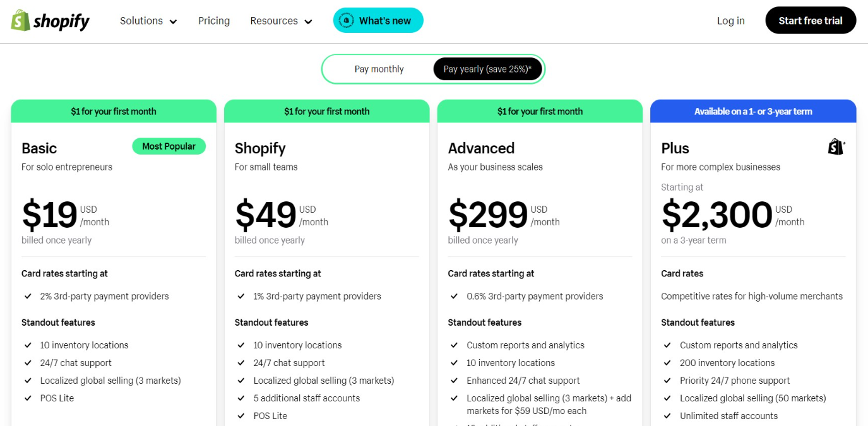Open the What's new menu item
Image resolution: width=868 pixels, height=426 pixels.
coord(384,21)
